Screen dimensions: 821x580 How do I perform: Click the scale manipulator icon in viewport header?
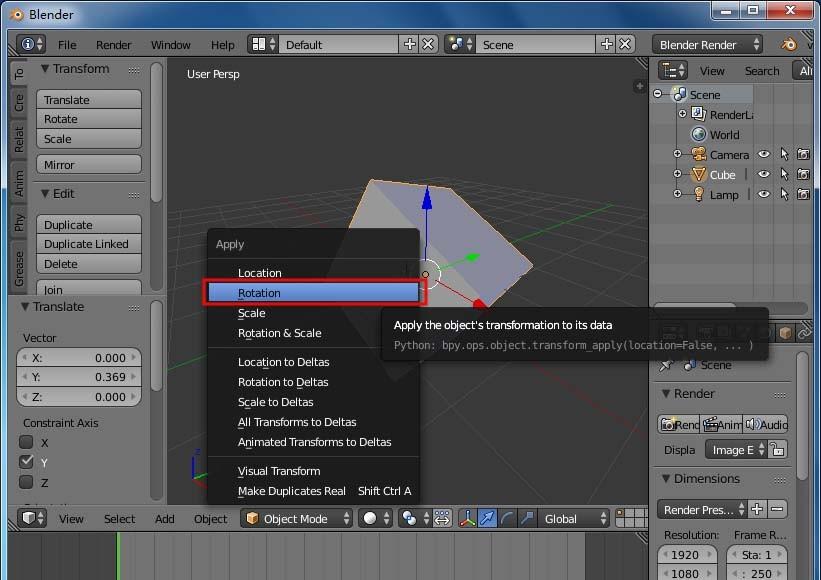click(x=527, y=517)
